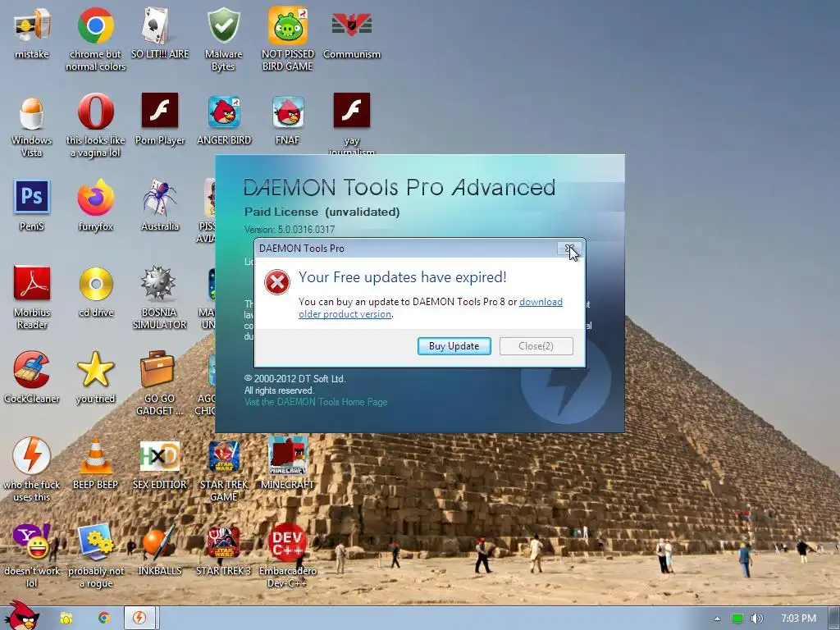Image resolution: width=840 pixels, height=630 pixels.
Task: Open the STAR TREK 3 icon
Action: tap(223, 542)
